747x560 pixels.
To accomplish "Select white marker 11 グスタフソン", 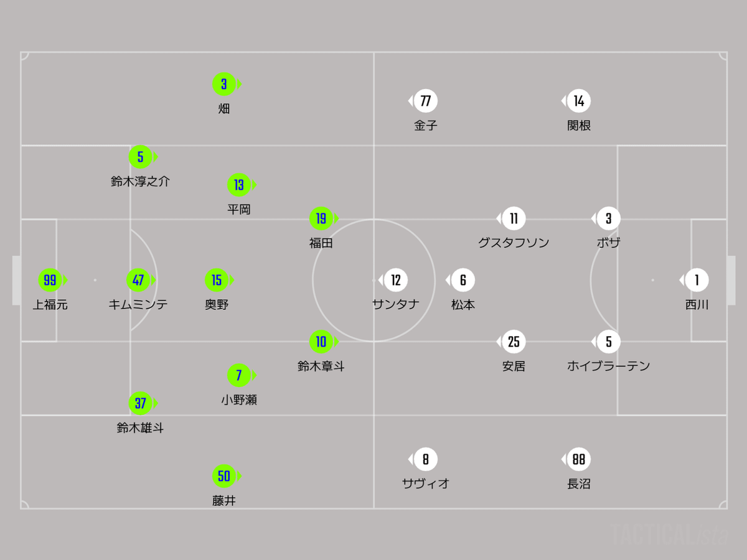I will [x=513, y=218].
